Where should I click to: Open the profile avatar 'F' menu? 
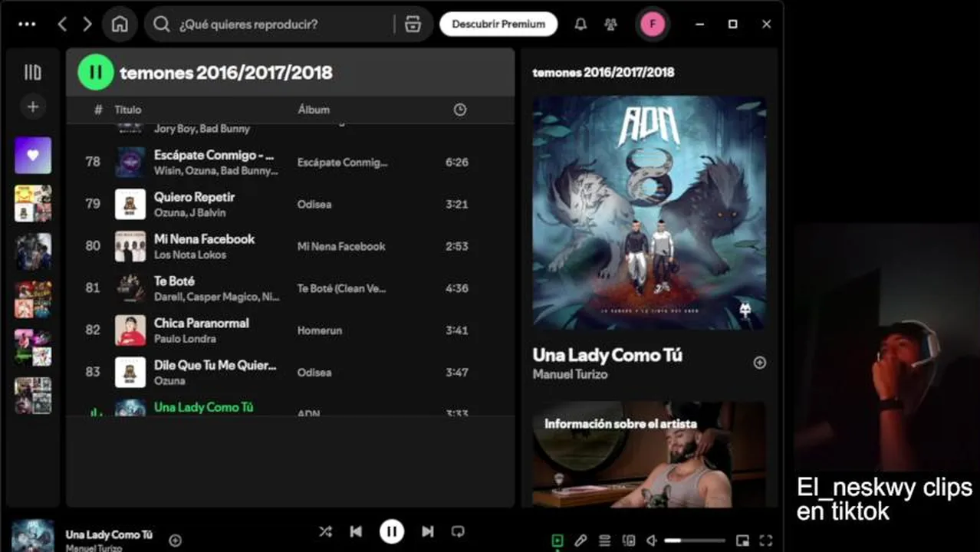[653, 24]
